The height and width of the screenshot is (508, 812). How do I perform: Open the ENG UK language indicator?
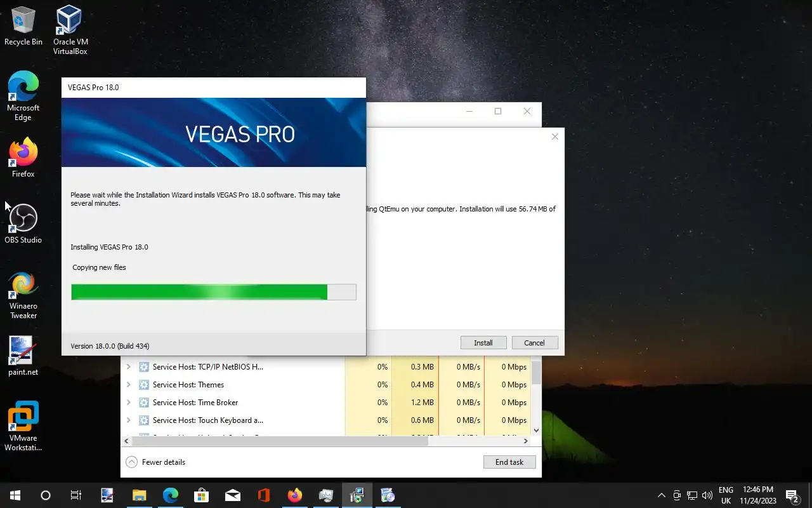pyautogui.click(x=726, y=495)
